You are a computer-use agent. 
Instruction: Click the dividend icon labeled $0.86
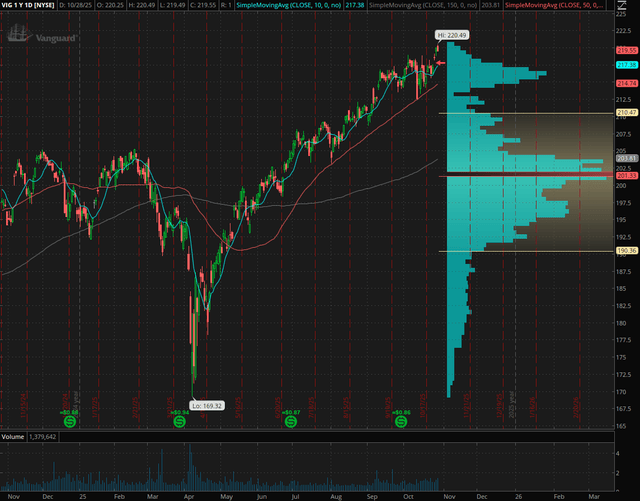(x=401, y=422)
